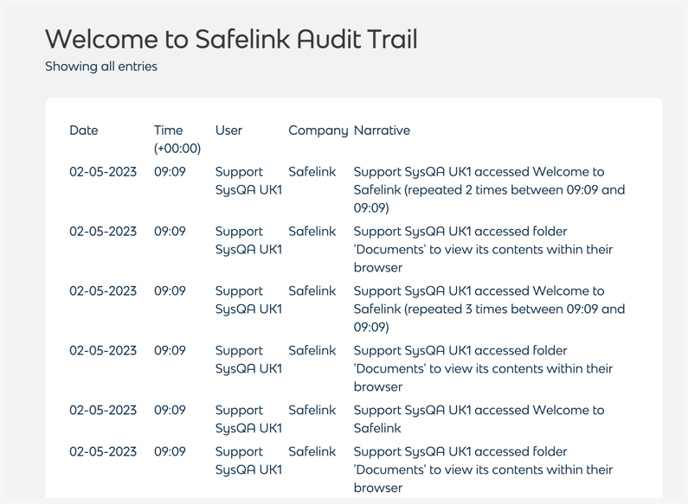Select the last row's date cell
The image size is (688, 504).
coord(103,451)
